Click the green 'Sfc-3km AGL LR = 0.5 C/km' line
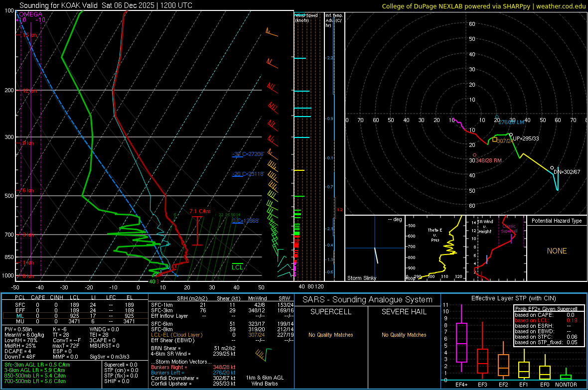588x390 pixels. coord(37,365)
